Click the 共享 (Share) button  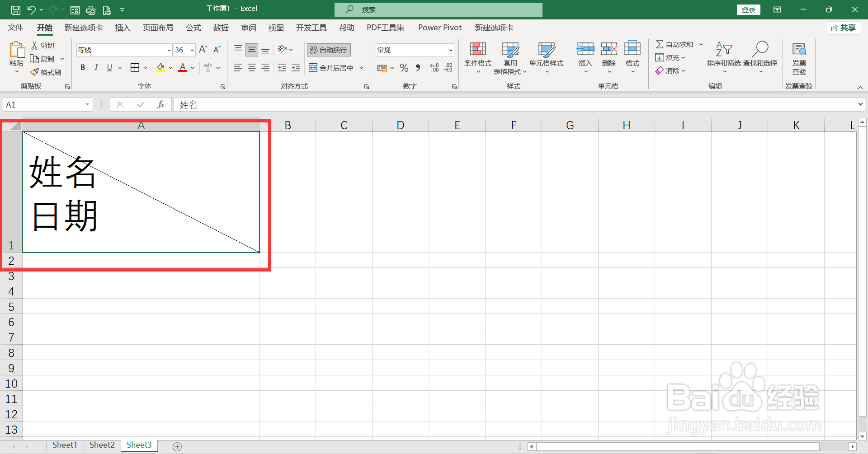[844, 28]
